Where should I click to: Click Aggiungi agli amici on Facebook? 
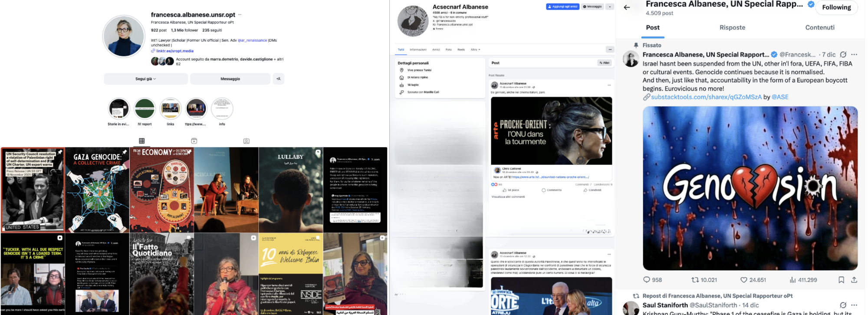(562, 7)
